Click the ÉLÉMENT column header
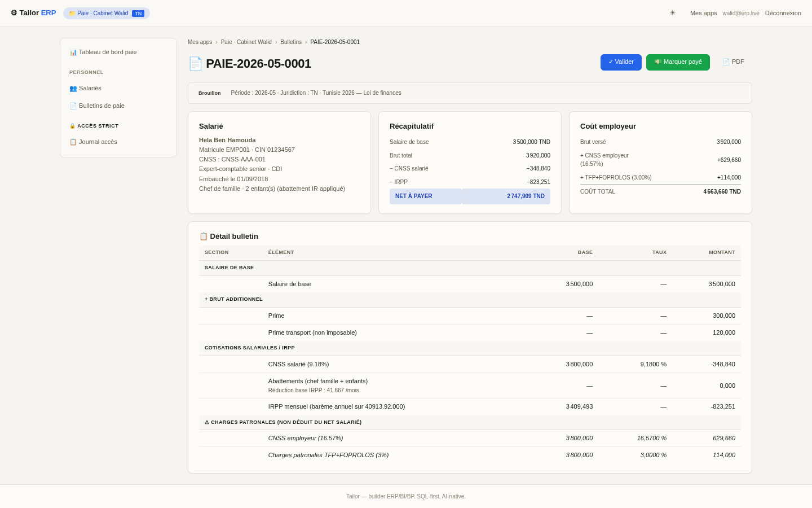Image resolution: width=812 pixels, height=508 pixels. 281,252
